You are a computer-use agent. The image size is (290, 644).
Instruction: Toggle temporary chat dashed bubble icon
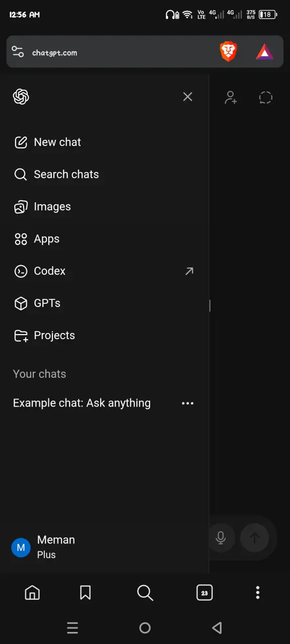tap(266, 97)
